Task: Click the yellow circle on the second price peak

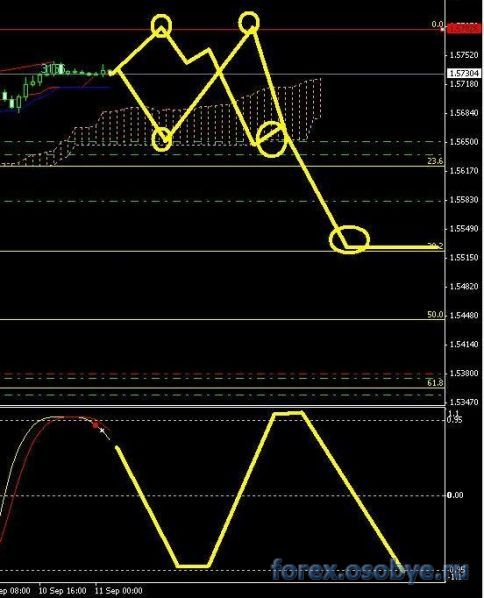Action: point(249,22)
